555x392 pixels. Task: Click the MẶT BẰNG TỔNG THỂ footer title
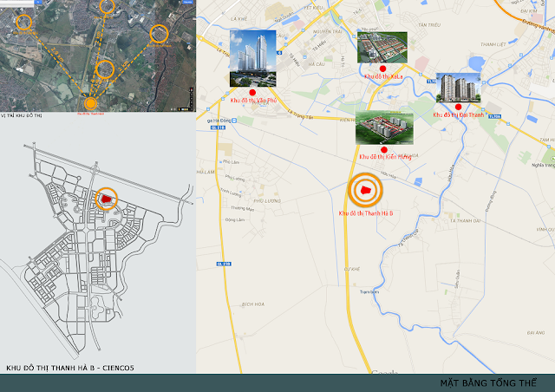pyautogui.click(x=488, y=382)
